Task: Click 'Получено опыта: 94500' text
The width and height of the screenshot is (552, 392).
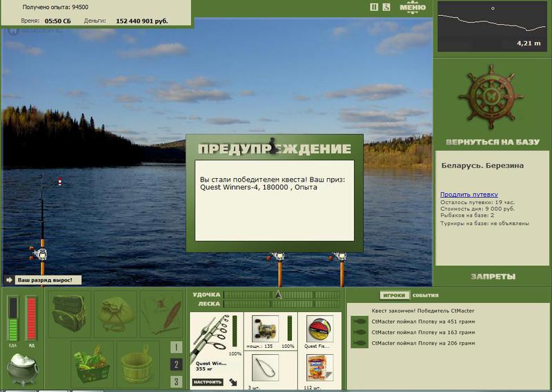Action: [55, 7]
